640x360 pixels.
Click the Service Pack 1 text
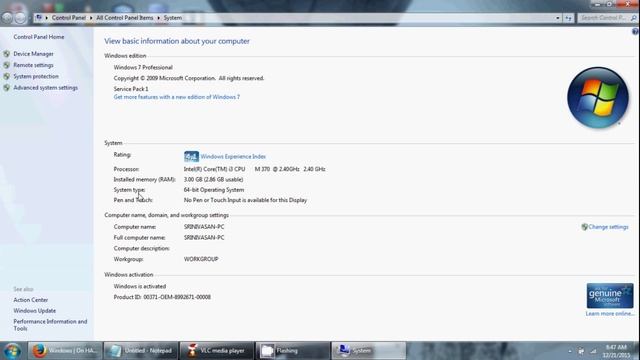tap(131, 89)
